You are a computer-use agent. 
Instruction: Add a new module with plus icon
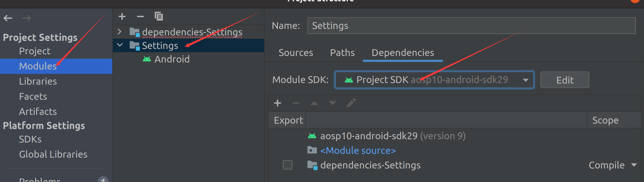click(122, 16)
